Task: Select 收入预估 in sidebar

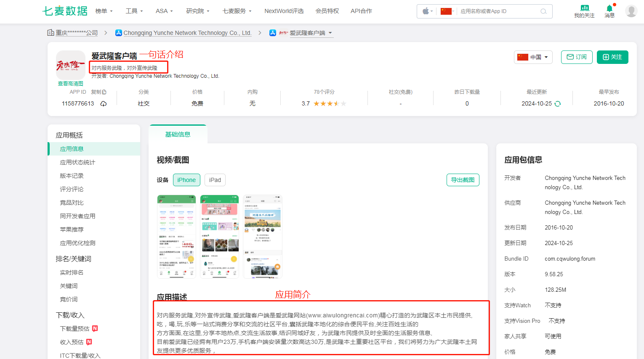Action: (72, 342)
